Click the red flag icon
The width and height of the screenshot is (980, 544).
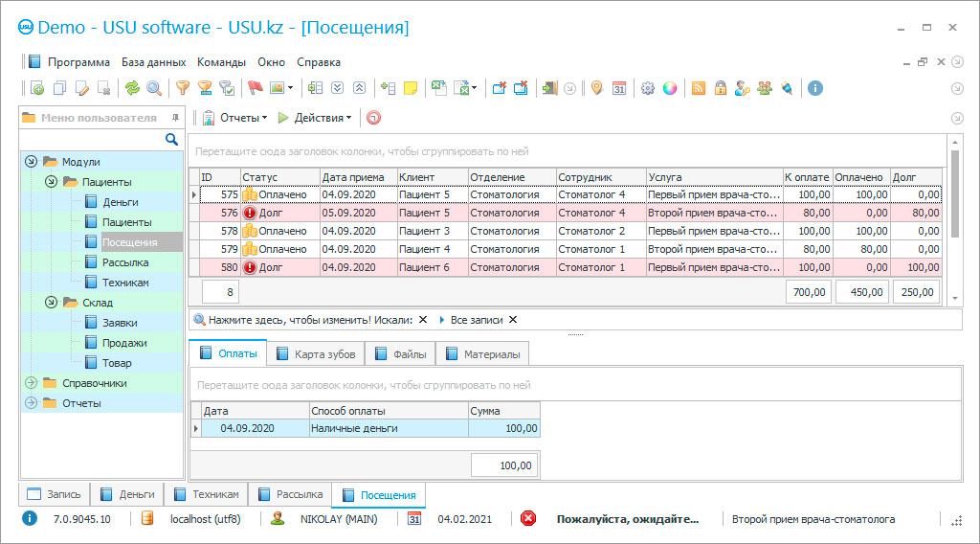coord(255,88)
